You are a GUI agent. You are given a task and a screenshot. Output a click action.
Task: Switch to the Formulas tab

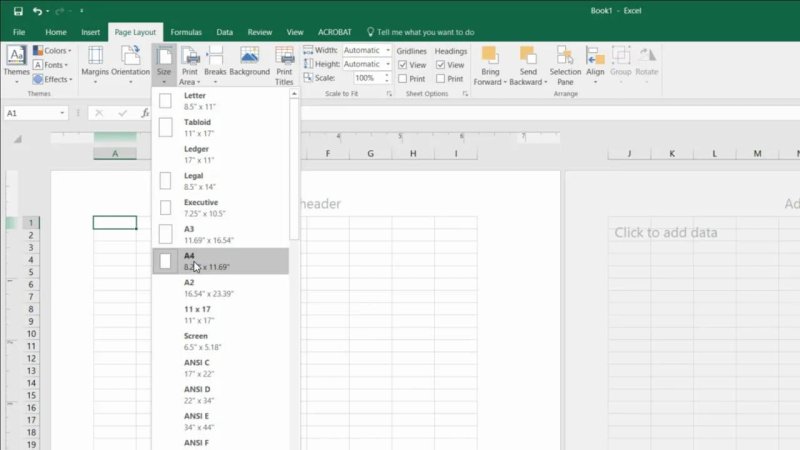(x=186, y=32)
